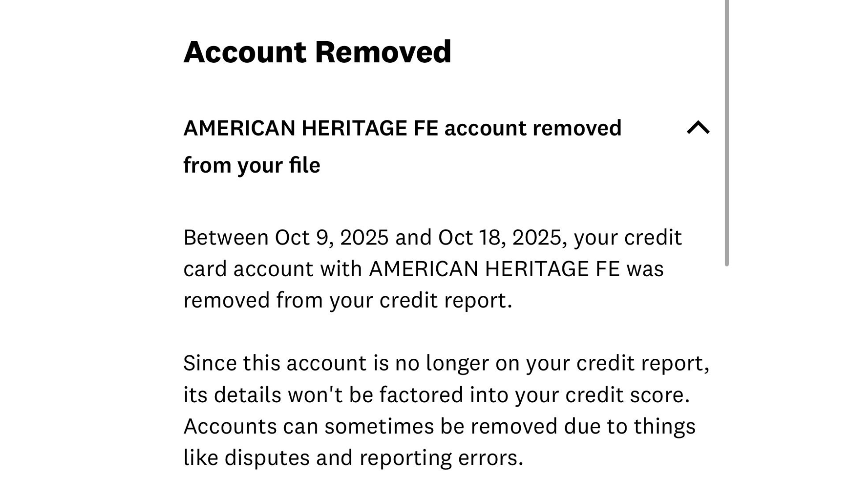The height and width of the screenshot is (488, 868).
Task: Click the 'AMERICAN HERITAGE FE account removed' title
Action: pyautogui.click(x=402, y=128)
